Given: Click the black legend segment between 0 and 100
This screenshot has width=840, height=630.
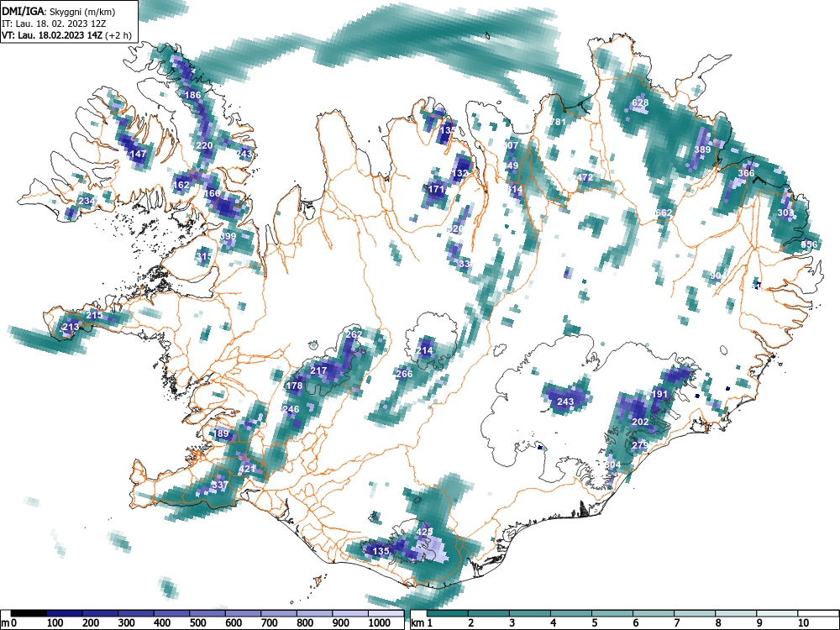Looking at the screenshot, I should coord(29,613).
